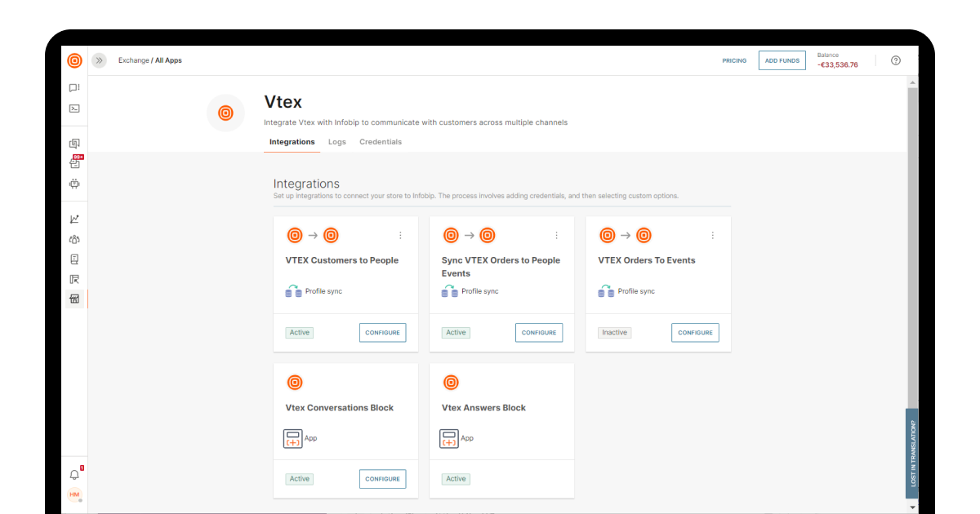Click the logo on Vtex Conversations Block card
The image size is (980, 514).
tap(295, 383)
